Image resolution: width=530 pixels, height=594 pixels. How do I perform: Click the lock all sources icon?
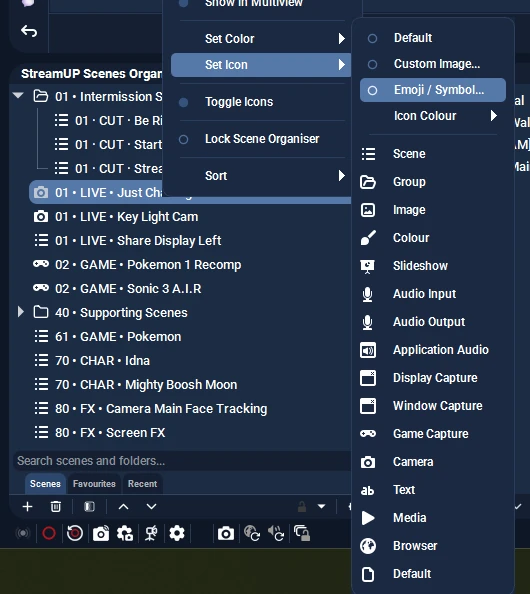[x=302, y=533]
